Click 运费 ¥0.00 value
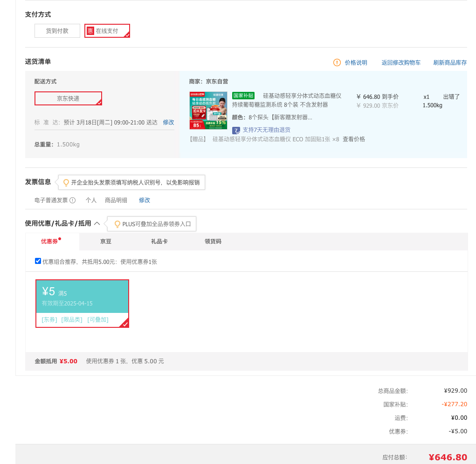The height and width of the screenshot is (464, 476). click(459, 418)
